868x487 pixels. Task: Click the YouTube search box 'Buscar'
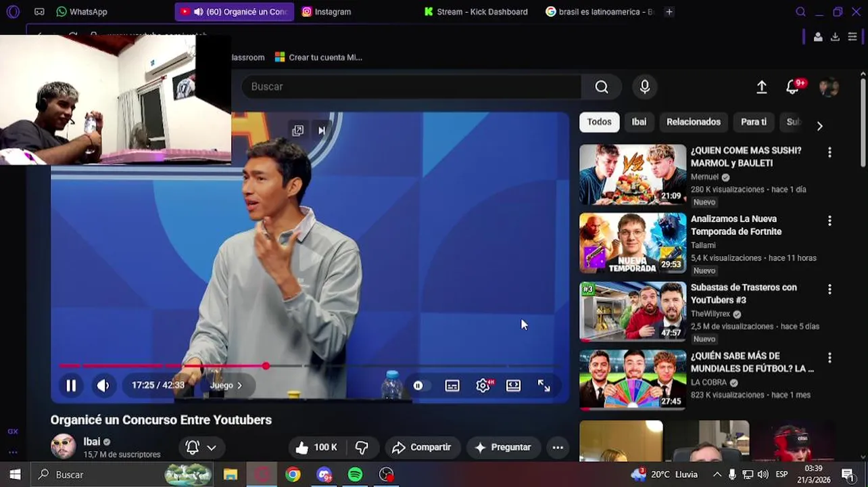[411, 87]
